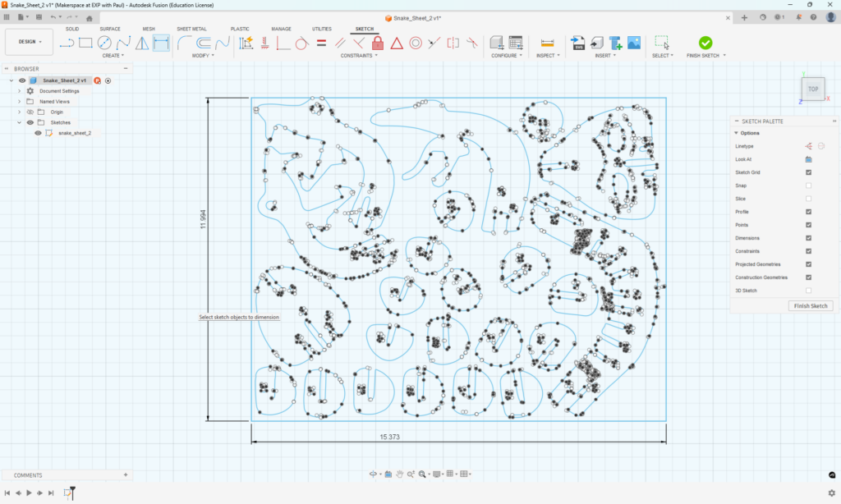Viewport: 841px width, 504px height.
Task: Click the Insert Image icon
Action: (x=633, y=43)
